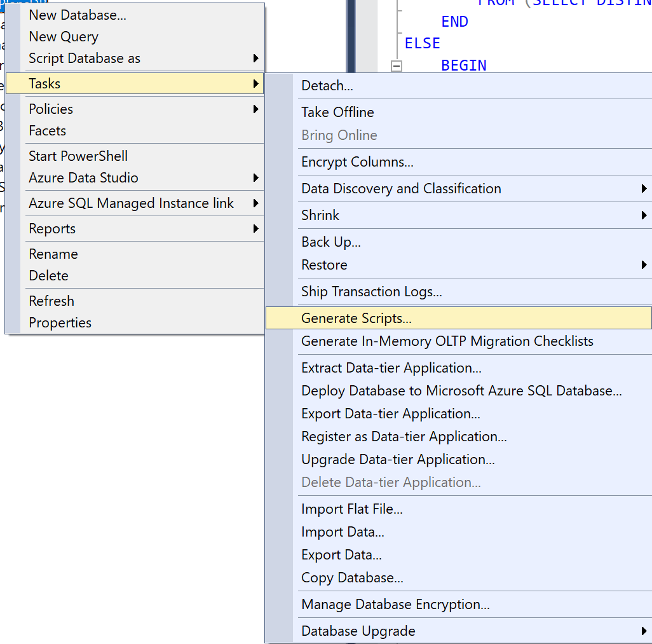Viewport: 652px width, 644px height.
Task: Click the ELSE keyword in query editor
Action: pos(422,43)
